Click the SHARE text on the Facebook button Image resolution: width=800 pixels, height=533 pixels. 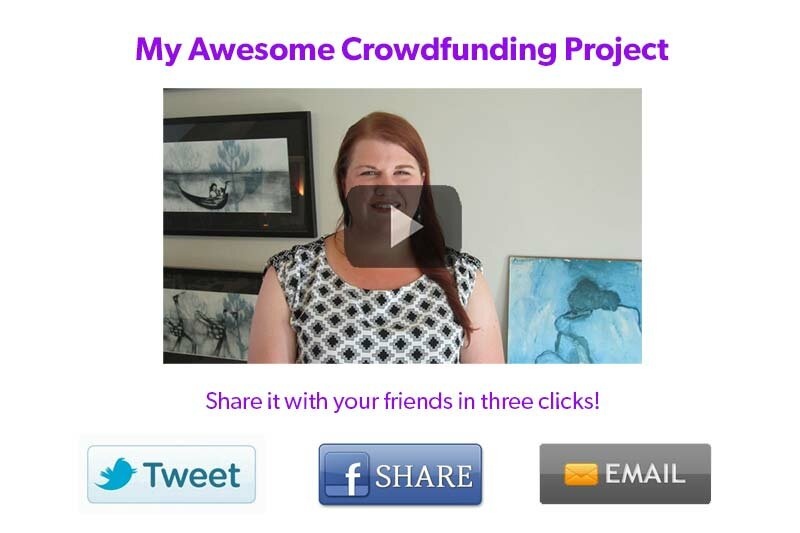[424, 476]
